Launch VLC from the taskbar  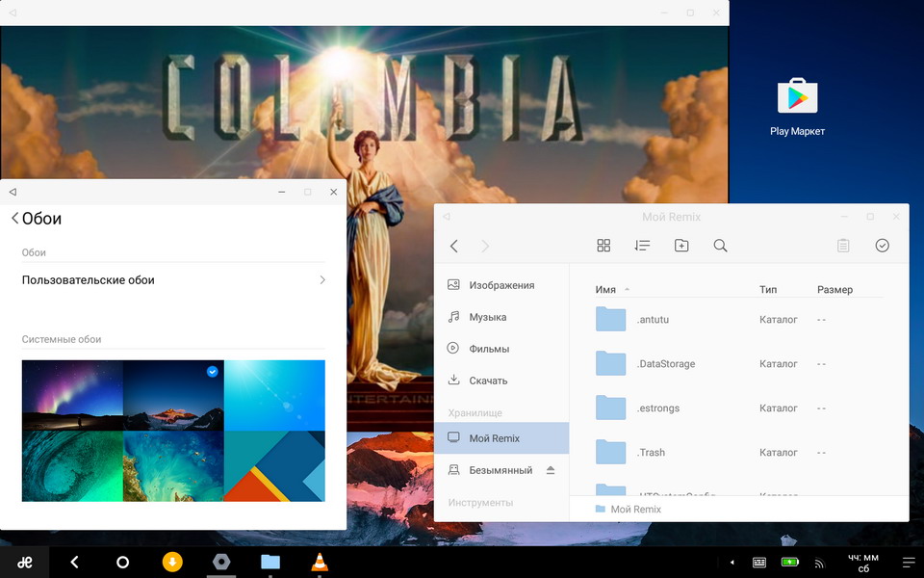320,562
